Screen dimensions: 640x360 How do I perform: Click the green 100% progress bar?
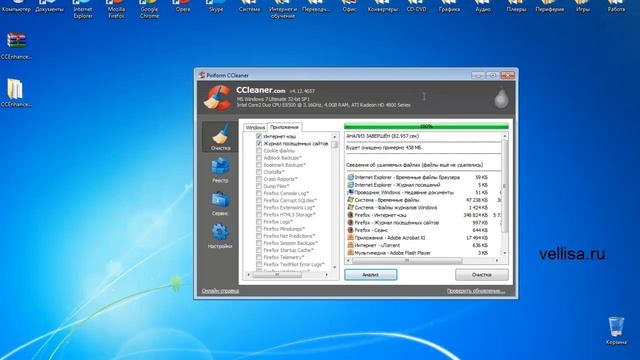(426, 127)
